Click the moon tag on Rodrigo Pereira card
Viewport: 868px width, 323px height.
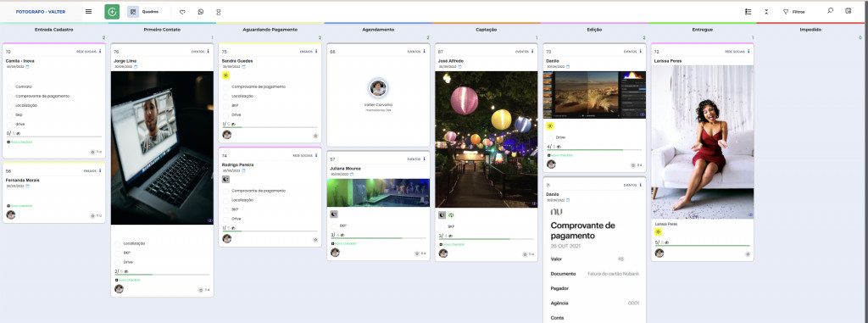(225, 180)
